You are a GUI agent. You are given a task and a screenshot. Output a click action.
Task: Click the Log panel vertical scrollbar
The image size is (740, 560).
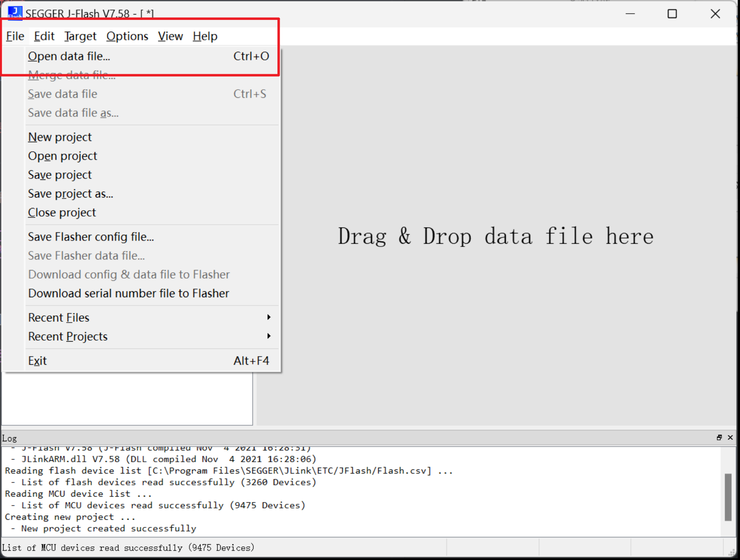point(728,497)
